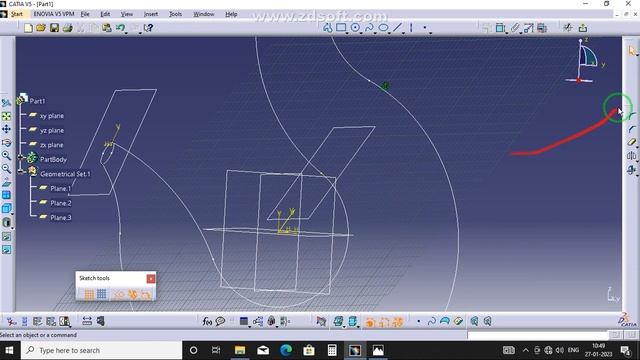Select the Ellipse sketch tool

pyautogui.click(x=383, y=28)
